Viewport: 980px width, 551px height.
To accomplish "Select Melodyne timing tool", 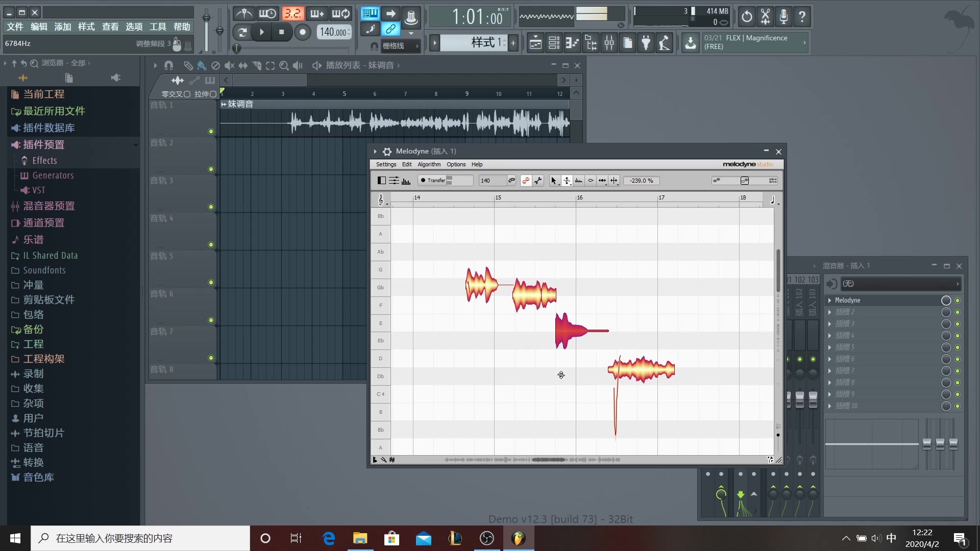I will coord(602,181).
